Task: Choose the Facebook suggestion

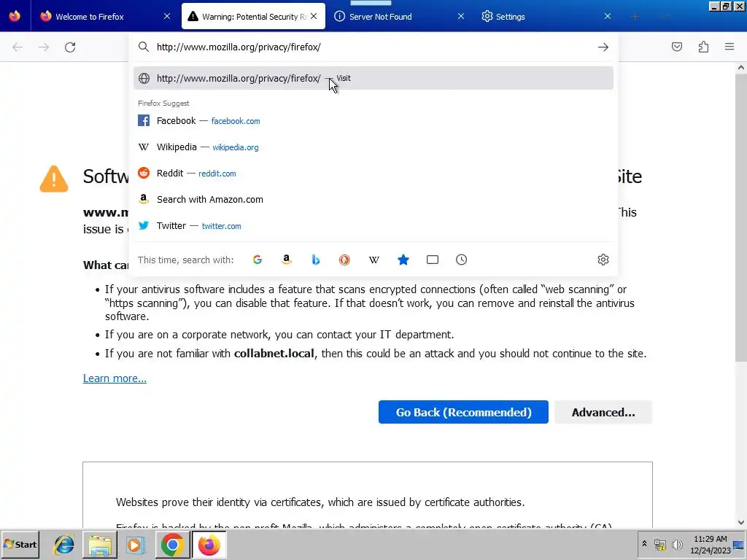Action: 373,121
